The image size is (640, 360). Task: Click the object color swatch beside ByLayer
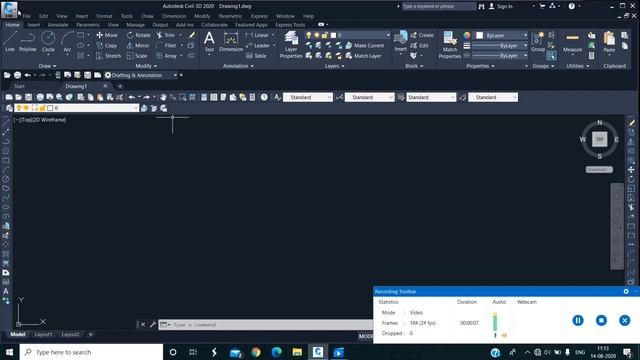[479, 36]
